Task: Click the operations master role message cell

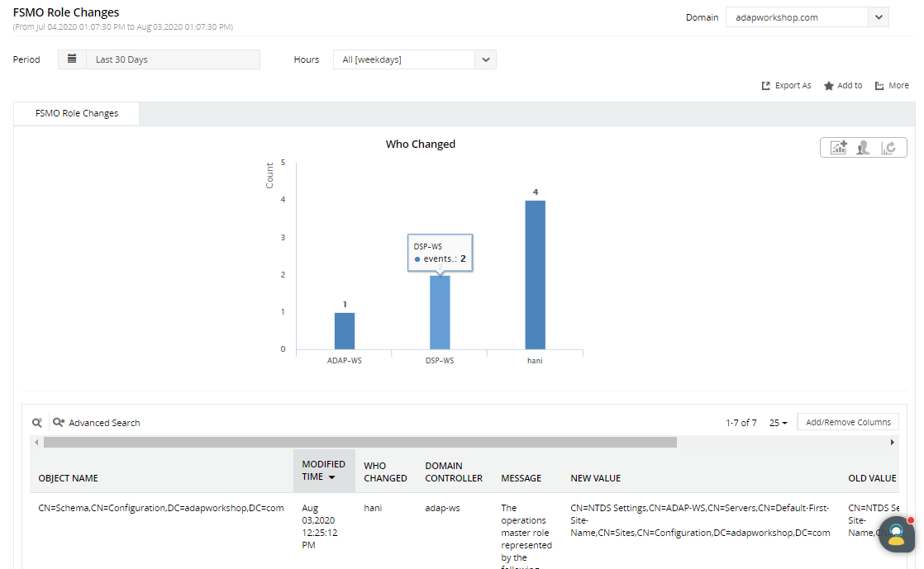Action: tap(526, 535)
